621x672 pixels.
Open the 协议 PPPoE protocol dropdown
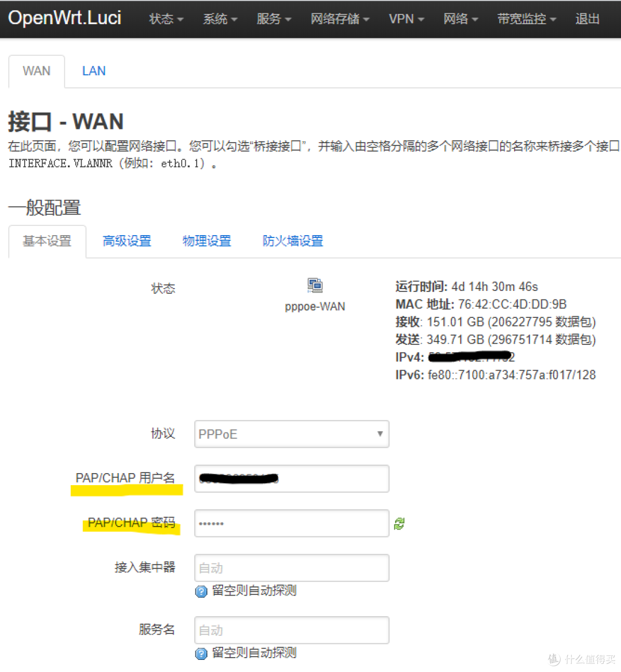[x=292, y=434]
